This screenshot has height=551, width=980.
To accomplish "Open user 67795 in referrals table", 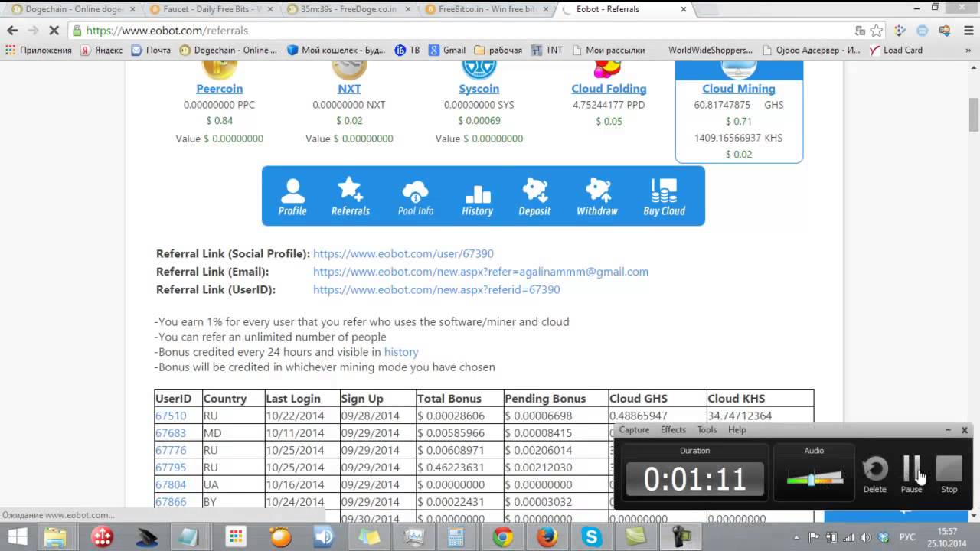I will pyautogui.click(x=171, y=468).
